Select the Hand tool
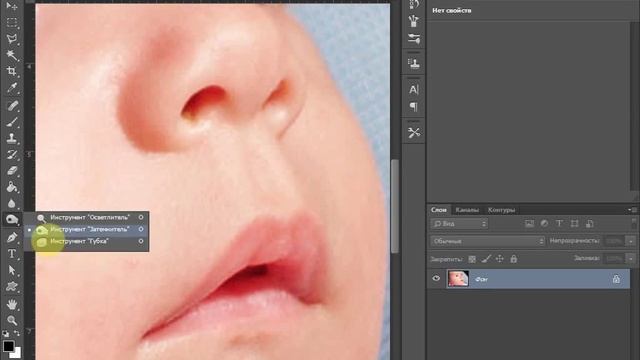 coord(12,304)
